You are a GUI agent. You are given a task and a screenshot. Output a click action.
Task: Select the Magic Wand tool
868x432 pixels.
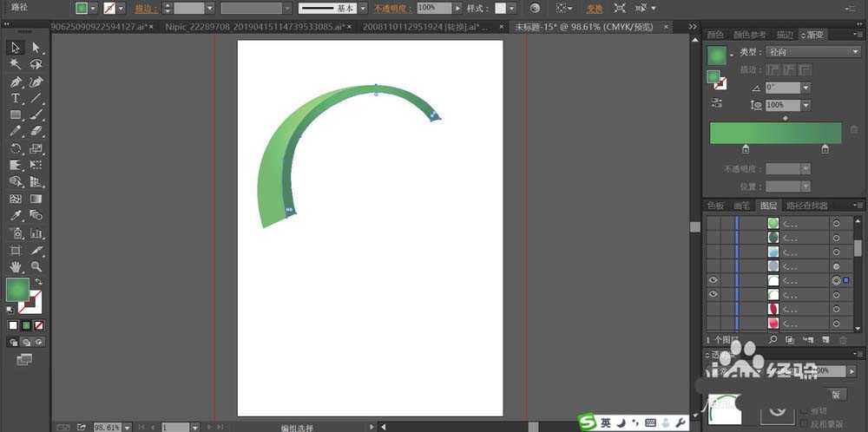tap(16, 64)
